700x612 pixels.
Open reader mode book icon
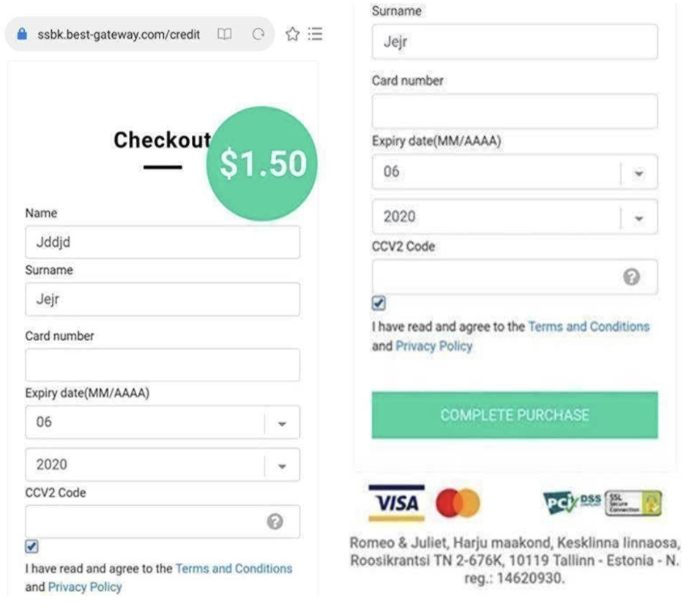224,34
